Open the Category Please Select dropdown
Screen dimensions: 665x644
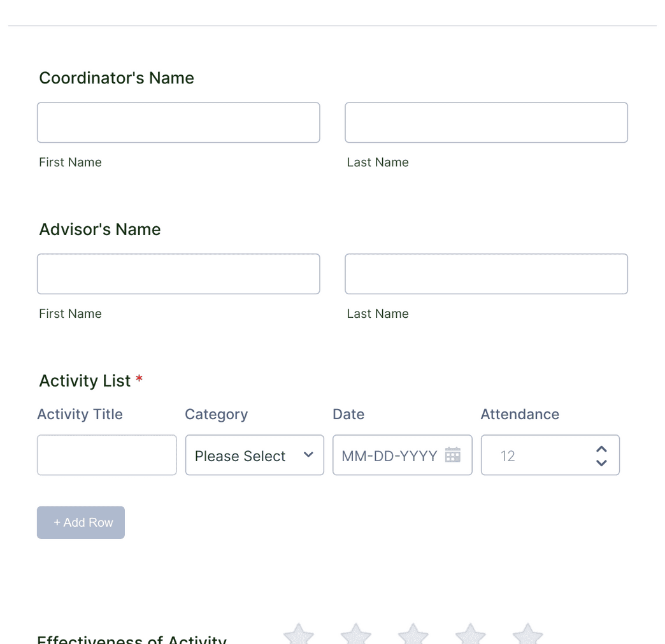pyautogui.click(x=254, y=455)
